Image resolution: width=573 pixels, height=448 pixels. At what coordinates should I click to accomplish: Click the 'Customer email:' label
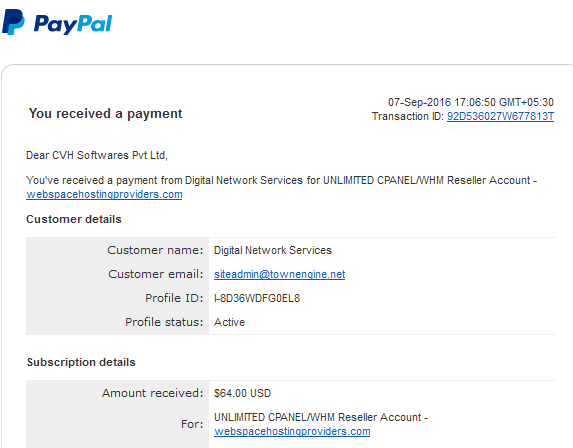tap(156, 274)
